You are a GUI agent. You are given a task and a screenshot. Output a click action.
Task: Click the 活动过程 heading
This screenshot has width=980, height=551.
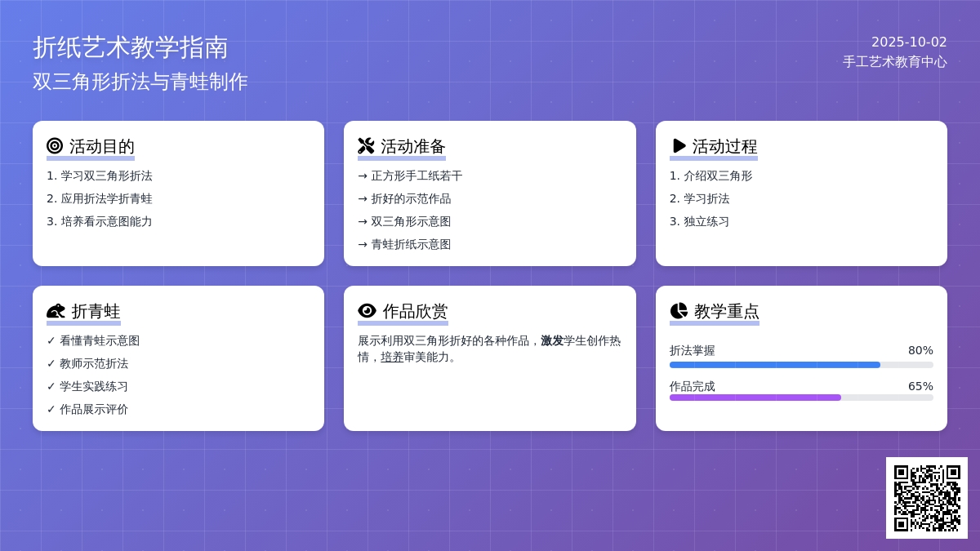[724, 146]
